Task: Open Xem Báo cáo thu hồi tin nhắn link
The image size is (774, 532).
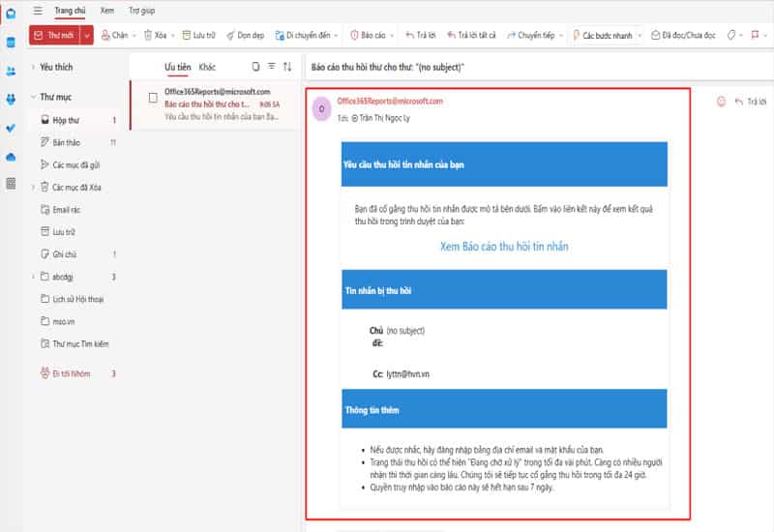Action: 504,247
